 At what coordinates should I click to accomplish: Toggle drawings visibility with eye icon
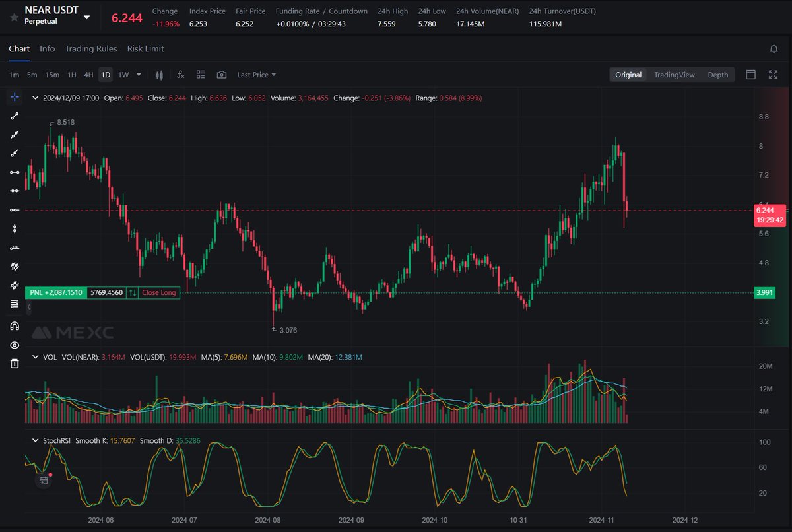coord(15,345)
